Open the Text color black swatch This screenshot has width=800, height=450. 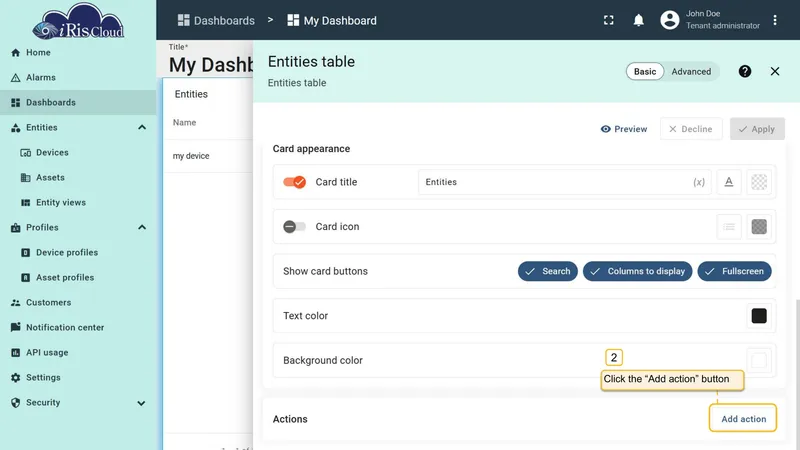(759, 316)
